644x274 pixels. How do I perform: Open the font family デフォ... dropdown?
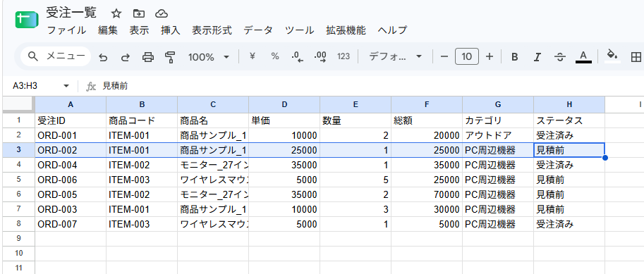click(396, 56)
